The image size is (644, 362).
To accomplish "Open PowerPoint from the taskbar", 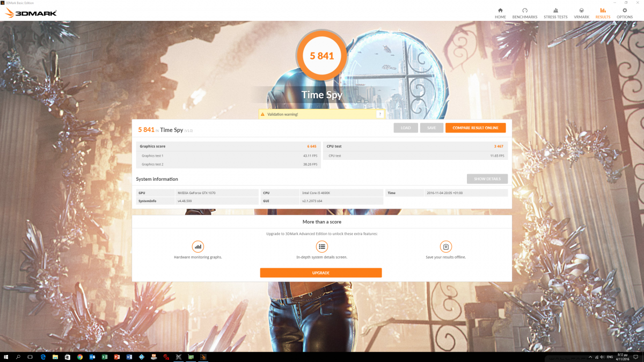I will click(117, 357).
